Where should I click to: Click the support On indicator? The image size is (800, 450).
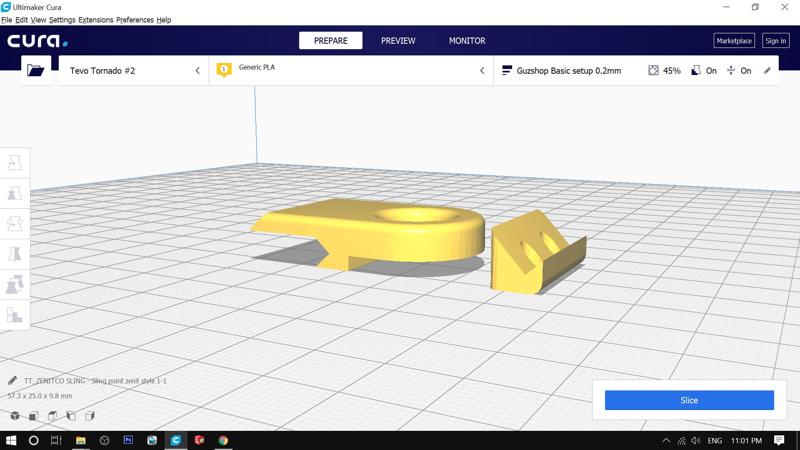pos(704,70)
